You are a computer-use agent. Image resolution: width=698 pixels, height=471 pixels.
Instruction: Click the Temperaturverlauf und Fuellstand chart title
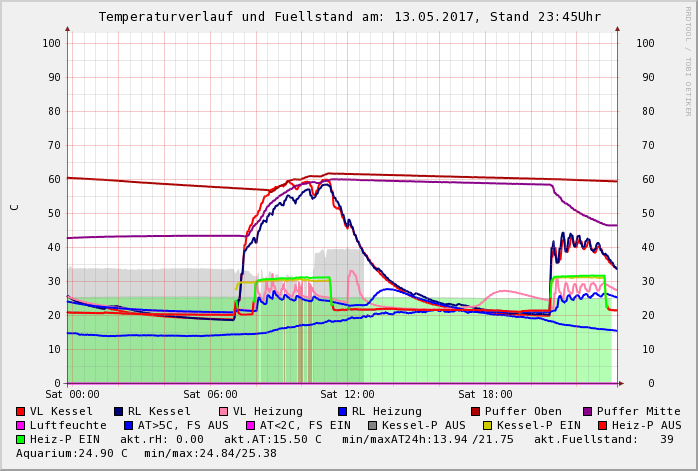pos(349,17)
